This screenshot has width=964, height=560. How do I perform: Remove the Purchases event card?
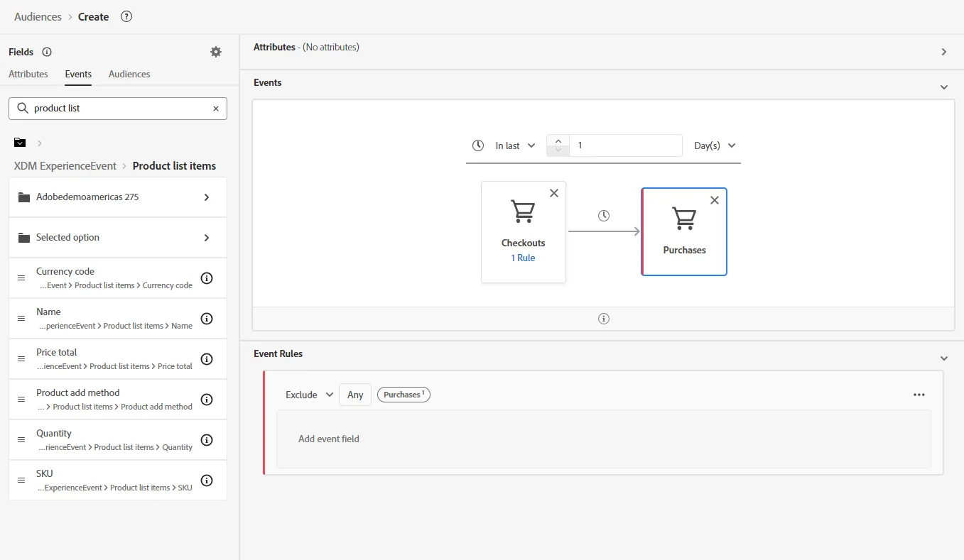click(715, 200)
